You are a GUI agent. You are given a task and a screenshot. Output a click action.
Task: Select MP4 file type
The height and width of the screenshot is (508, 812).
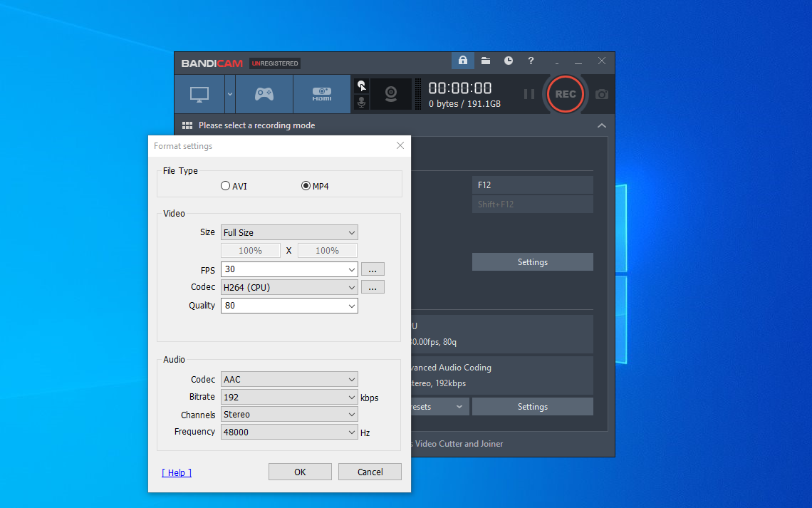(x=315, y=186)
